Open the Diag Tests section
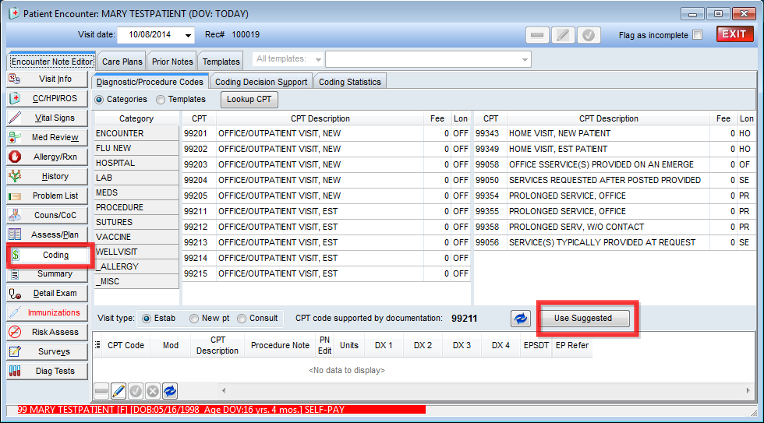 [47, 371]
